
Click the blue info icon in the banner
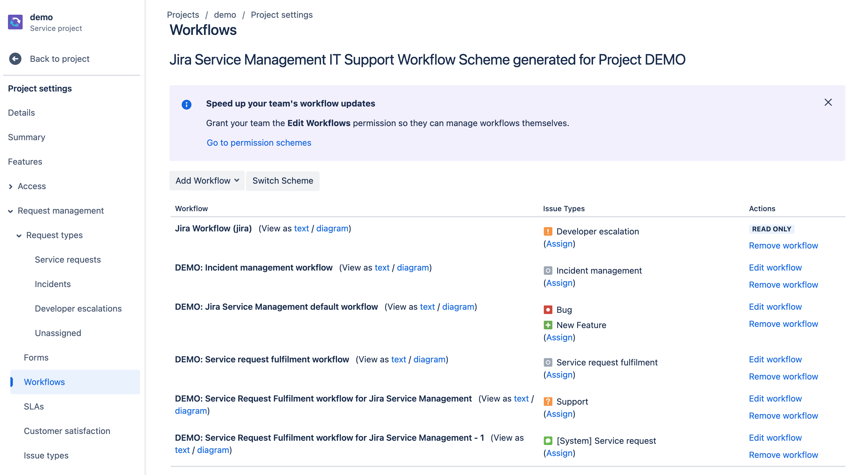point(186,104)
